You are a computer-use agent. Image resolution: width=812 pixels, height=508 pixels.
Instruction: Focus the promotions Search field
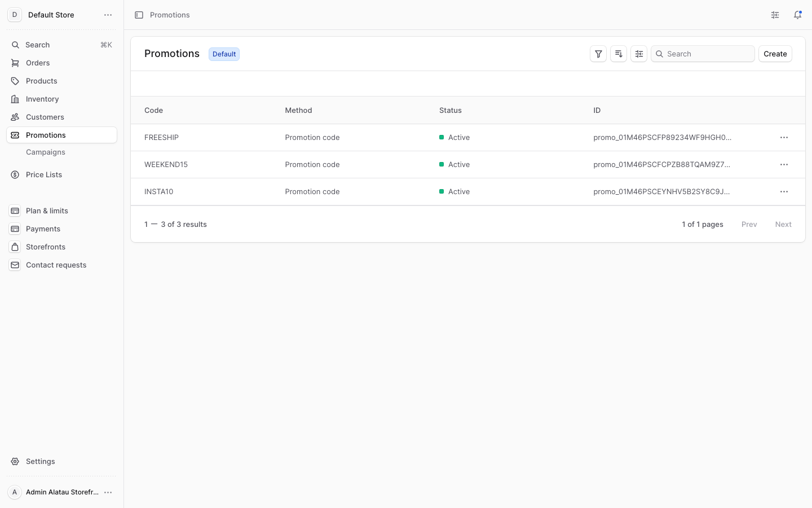click(x=703, y=54)
